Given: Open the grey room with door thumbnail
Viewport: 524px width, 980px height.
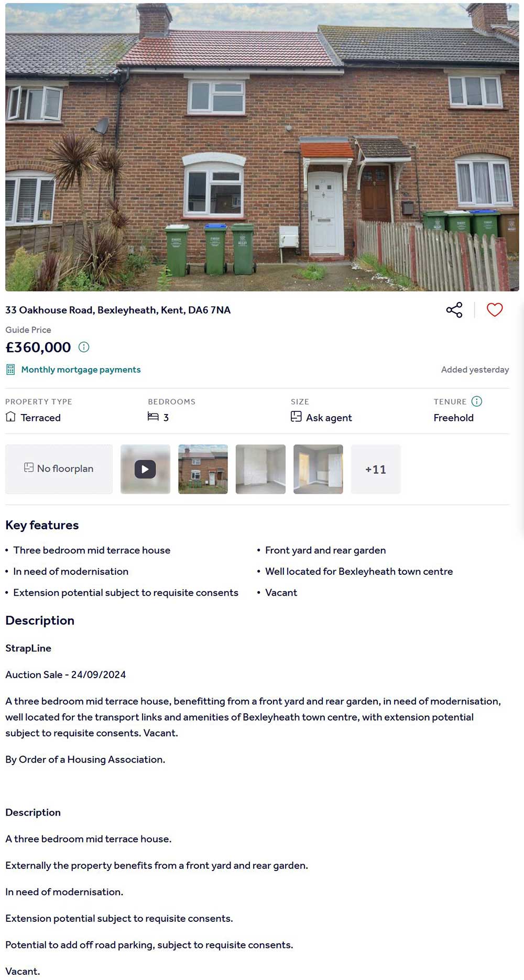Looking at the screenshot, I should [x=318, y=469].
